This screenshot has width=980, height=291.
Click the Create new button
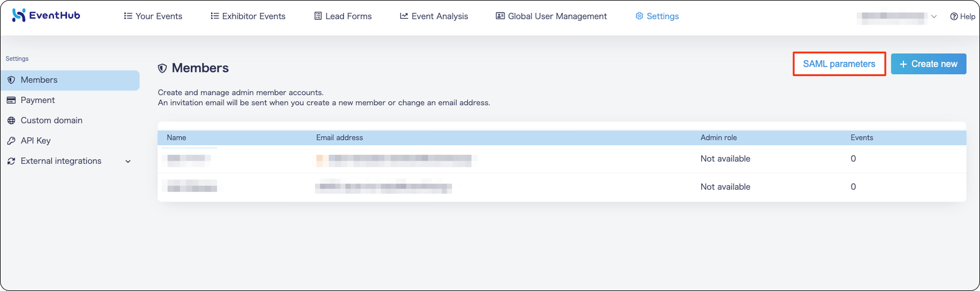pos(929,64)
